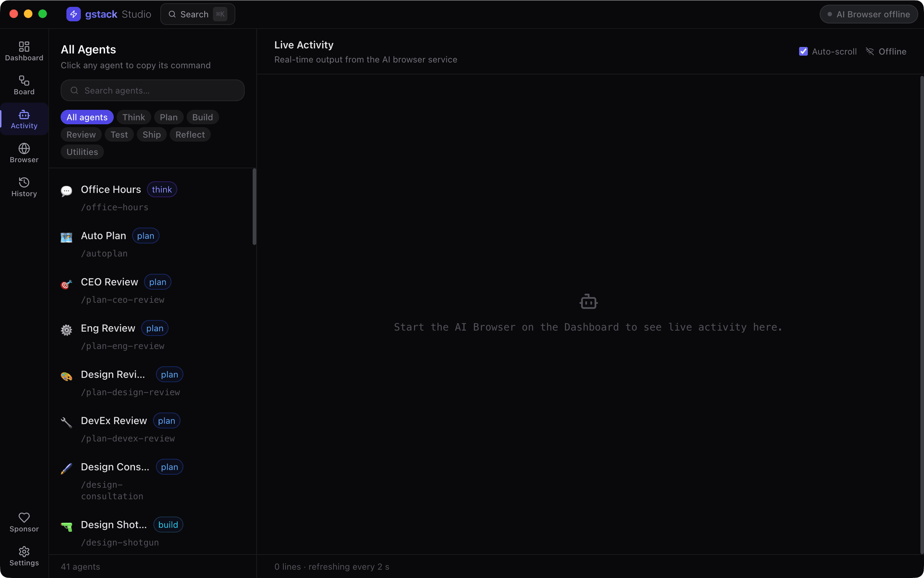Click the robot icon in the empty activity area
This screenshot has width=924, height=578.
click(x=588, y=302)
